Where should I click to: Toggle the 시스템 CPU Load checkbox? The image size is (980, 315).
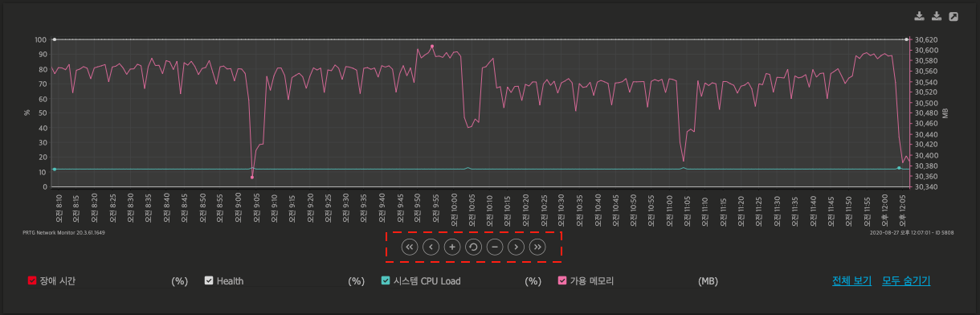[x=386, y=280]
